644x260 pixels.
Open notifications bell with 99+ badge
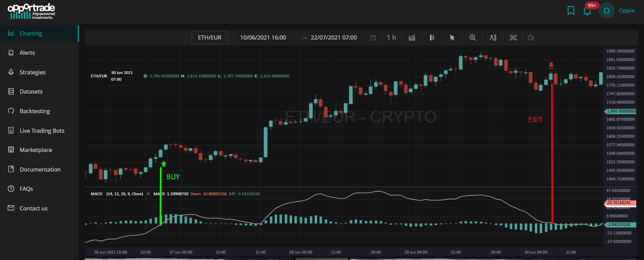coord(588,10)
